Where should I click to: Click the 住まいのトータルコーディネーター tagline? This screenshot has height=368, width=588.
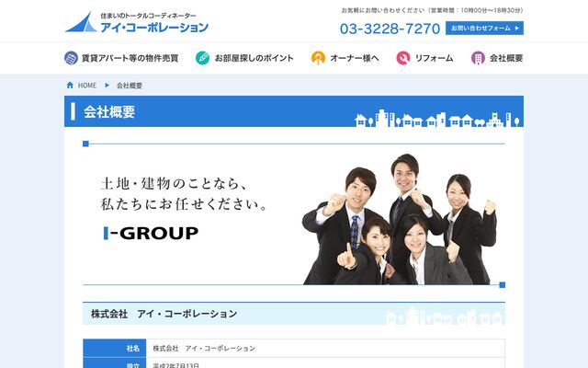(148, 16)
